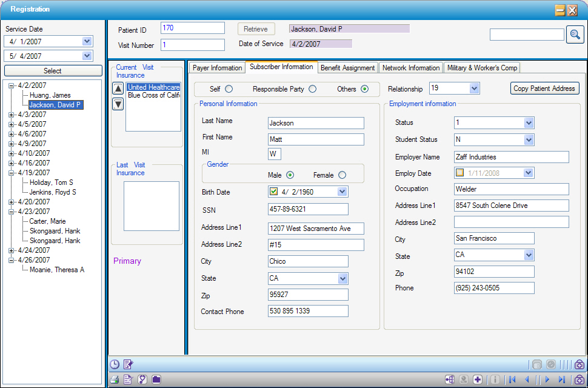Click the clock history icon

pyautogui.click(x=113, y=364)
